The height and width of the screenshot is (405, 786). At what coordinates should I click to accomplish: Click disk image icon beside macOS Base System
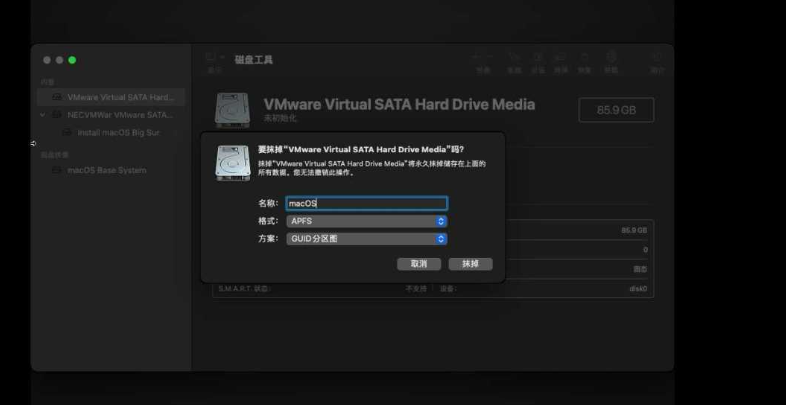click(x=57, y=170)
